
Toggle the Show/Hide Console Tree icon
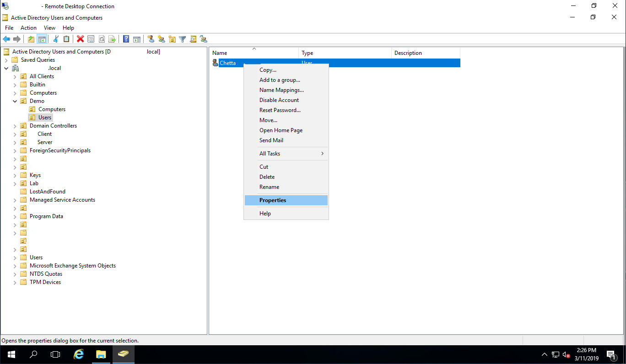tap(42, 39)
